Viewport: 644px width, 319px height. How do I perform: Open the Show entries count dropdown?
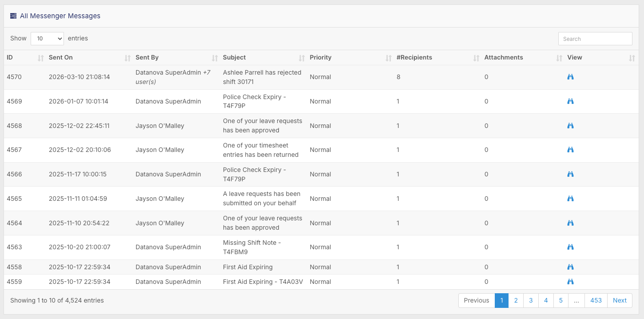47,39
